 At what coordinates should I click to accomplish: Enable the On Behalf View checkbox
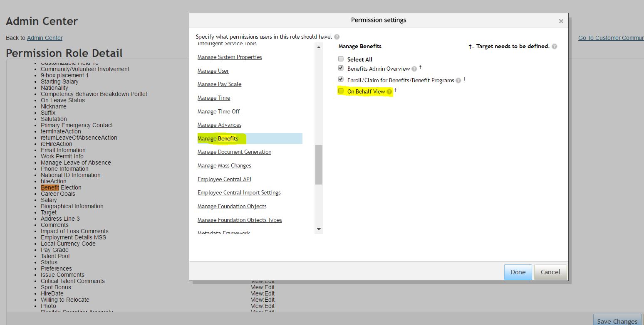point(341,91)
